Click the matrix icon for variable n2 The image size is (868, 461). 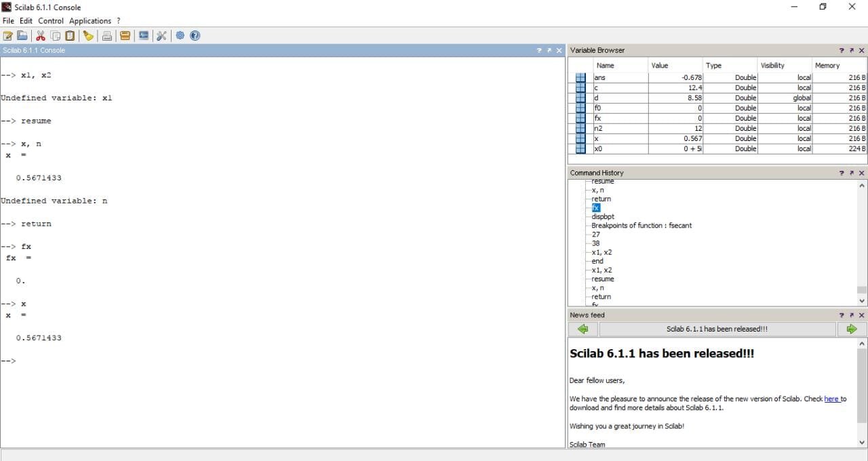(580, 128)
